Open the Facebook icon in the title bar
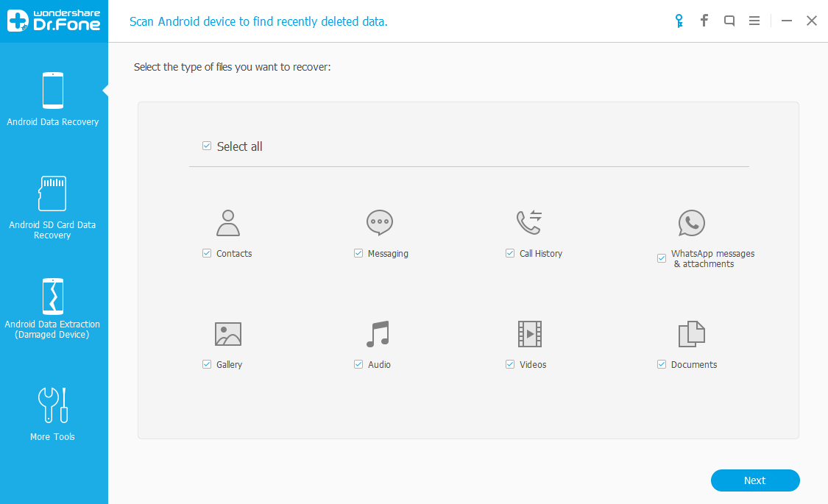The height and width of the screenshot is (504, 828). [x=704, y=21]
